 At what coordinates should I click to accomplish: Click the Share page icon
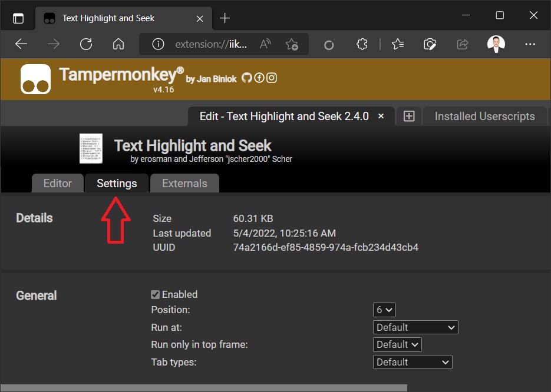[463, 44]
